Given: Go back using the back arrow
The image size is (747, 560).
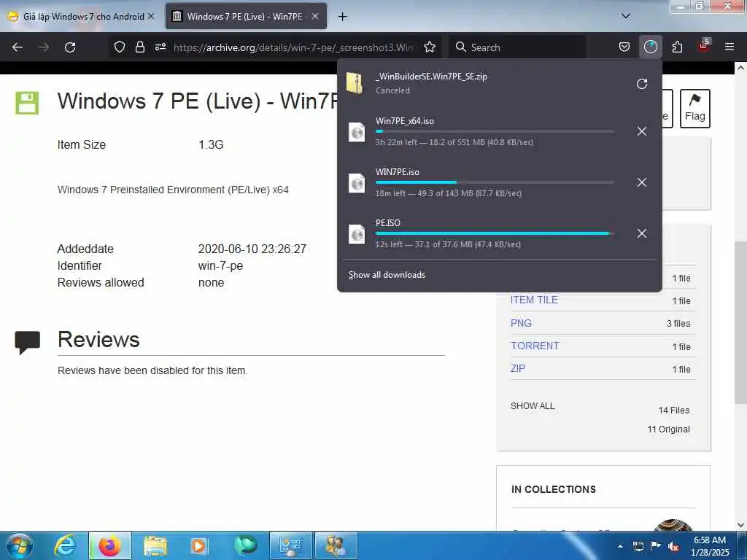Looking at the screenshot, I should click(18, 47).
